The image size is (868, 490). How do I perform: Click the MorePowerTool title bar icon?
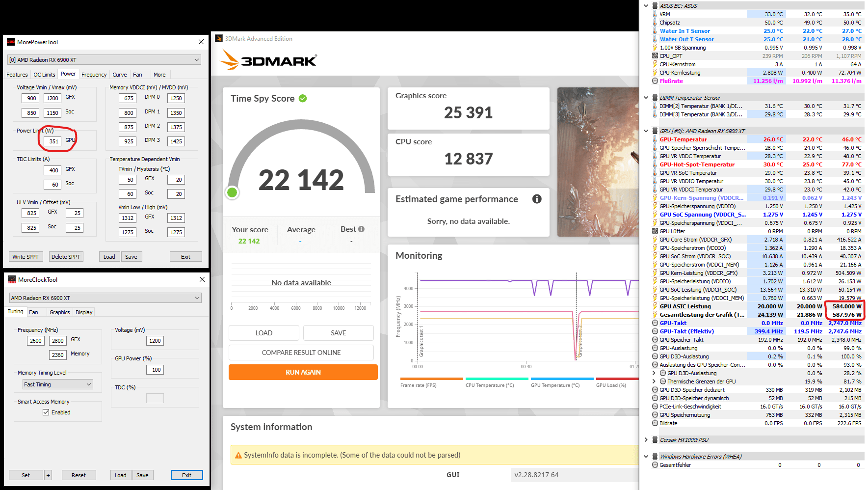tap(11, 42)
